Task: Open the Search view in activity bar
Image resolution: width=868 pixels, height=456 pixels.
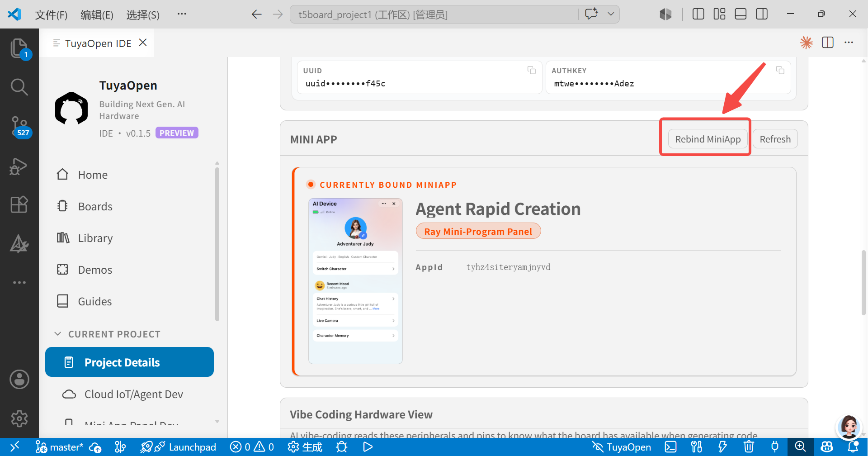Action: [19, 86]
